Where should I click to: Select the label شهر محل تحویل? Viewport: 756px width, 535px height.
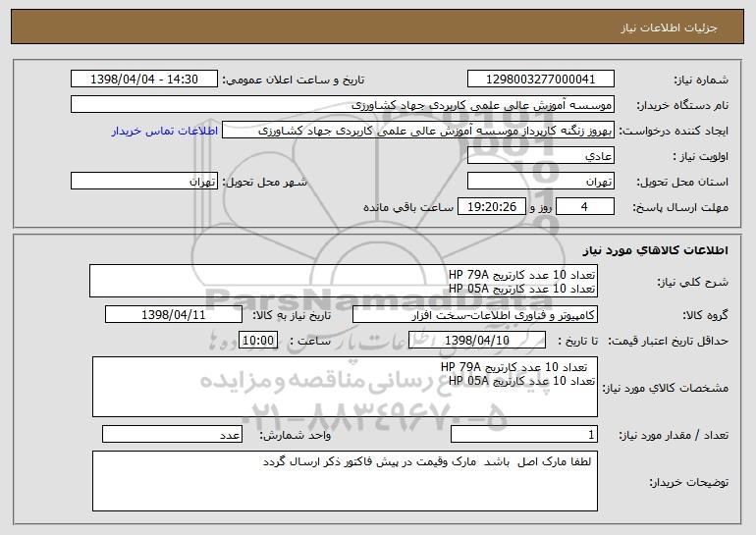pyautogui.click(x=264, y=183)
